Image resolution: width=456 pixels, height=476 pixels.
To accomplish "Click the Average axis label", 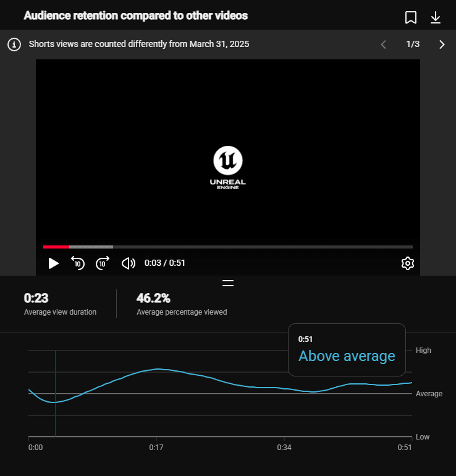I will 429,394.
